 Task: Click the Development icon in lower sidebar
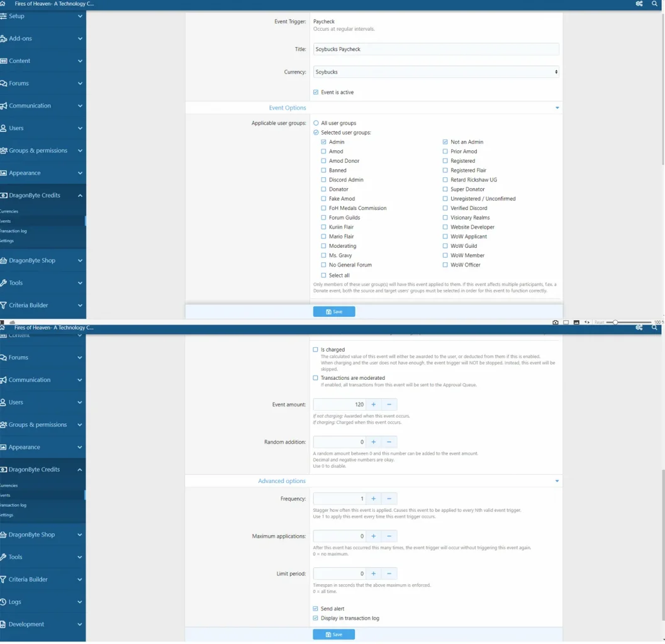[x=3, y=625]
